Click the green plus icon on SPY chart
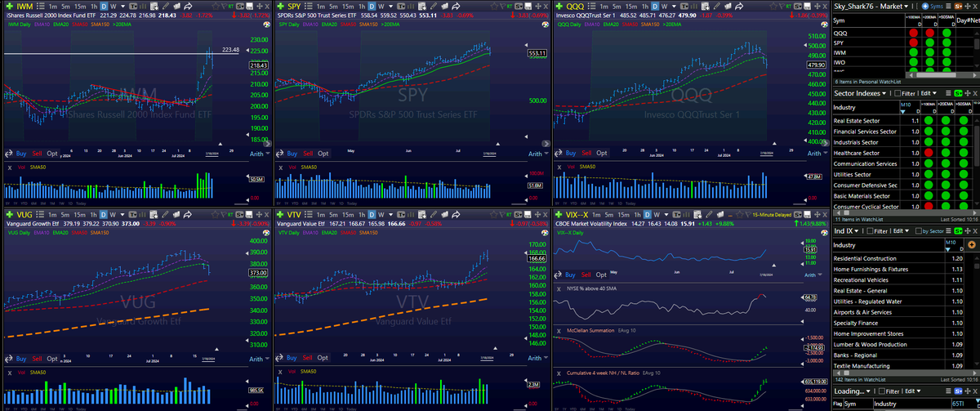The width and height of the screenshot is (980, 411). pos(280,7)
